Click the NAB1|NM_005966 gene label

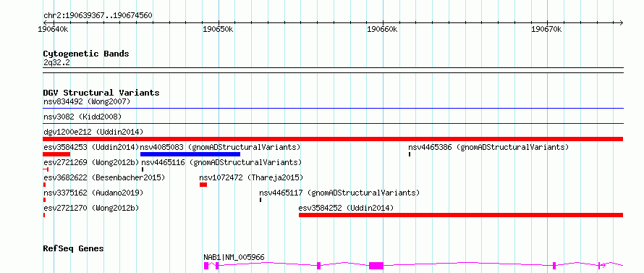[234, 257]
